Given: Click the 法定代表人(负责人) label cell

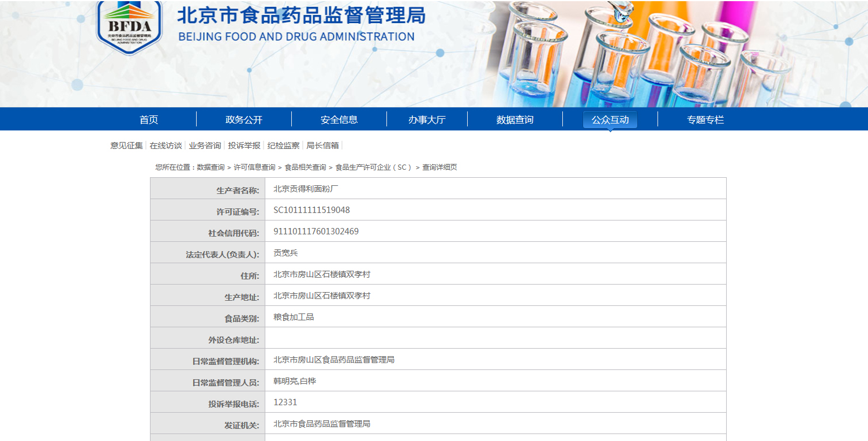Looking at the screenshot, I should 208,253.
